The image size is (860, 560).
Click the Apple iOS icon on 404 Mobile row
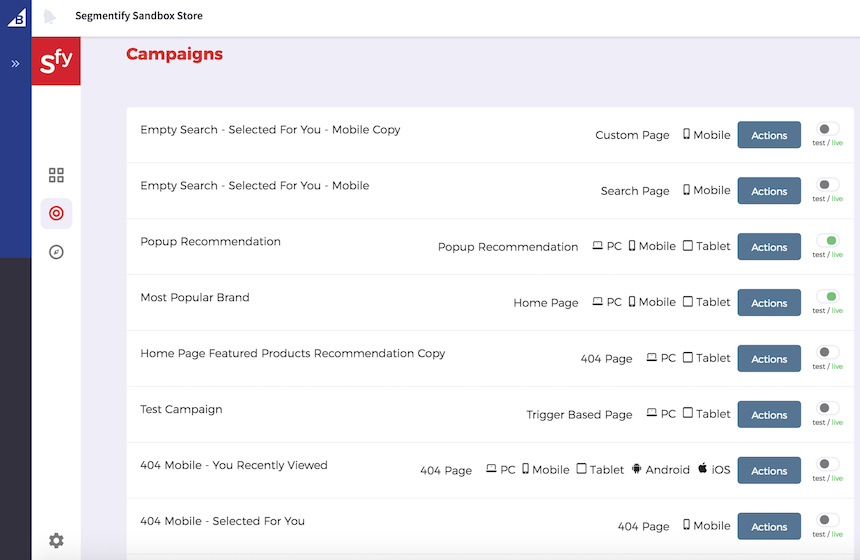(x=703, y=469)
